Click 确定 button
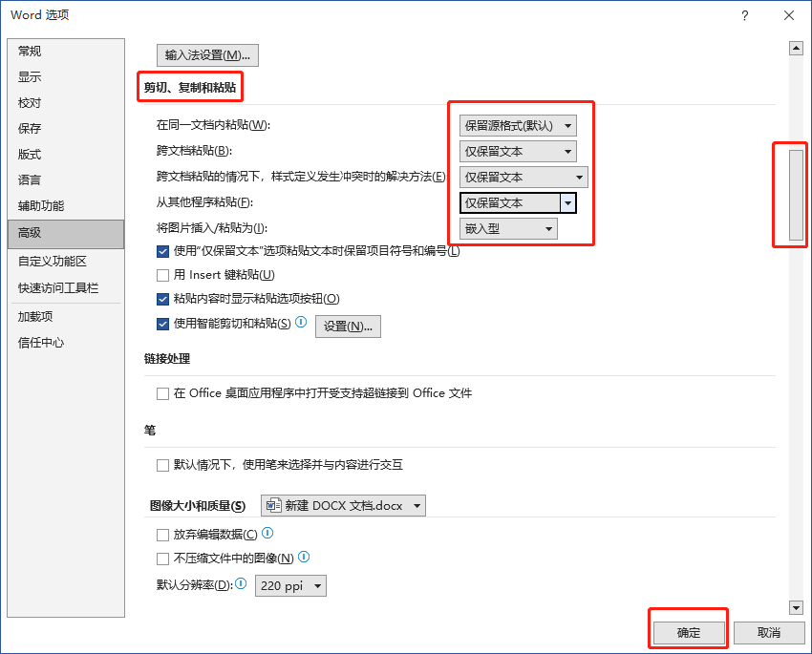This screenshot has height=654, width=812. (689, 632)
